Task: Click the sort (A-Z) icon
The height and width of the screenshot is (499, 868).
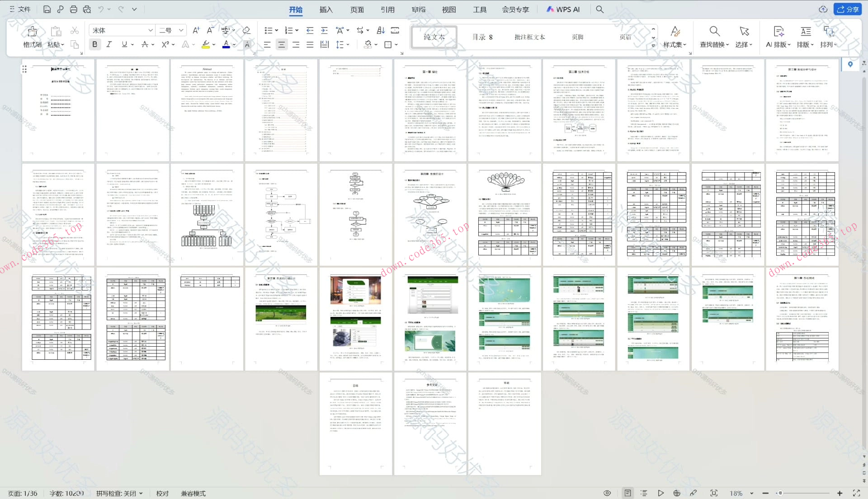Action: [x=381, y=30]
